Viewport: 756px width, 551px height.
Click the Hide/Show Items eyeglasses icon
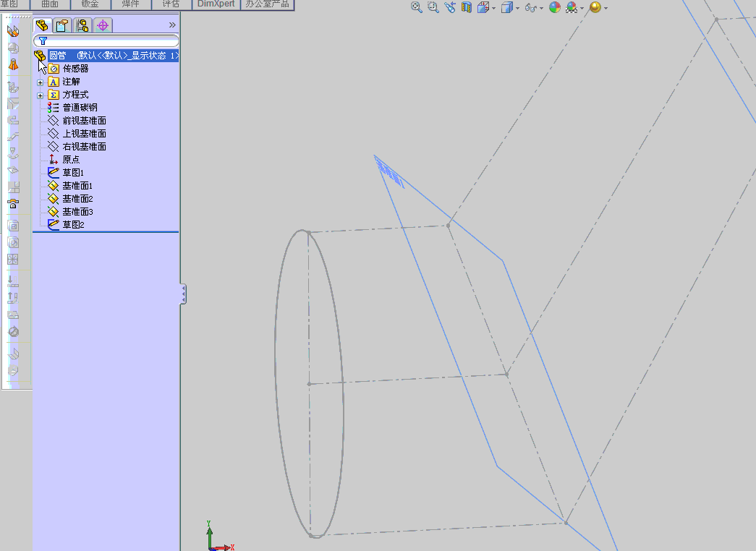coord(532,7)
